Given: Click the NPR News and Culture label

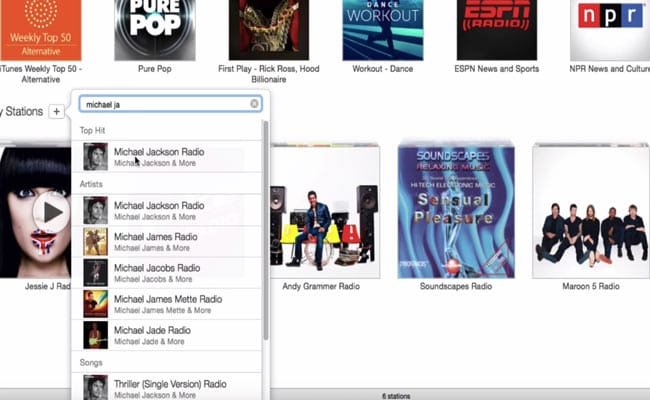Looking at the screenshot, I should [x=609, y=69].
